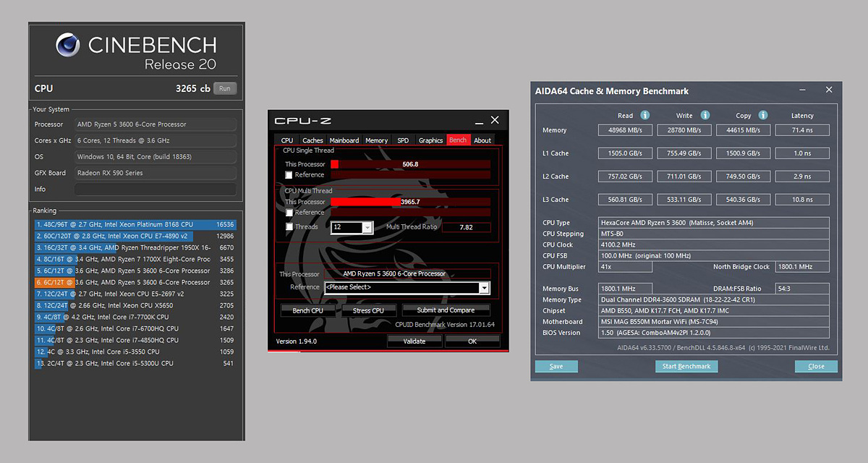
Task: Select the Bench tab
Action: tap(458, 140)
